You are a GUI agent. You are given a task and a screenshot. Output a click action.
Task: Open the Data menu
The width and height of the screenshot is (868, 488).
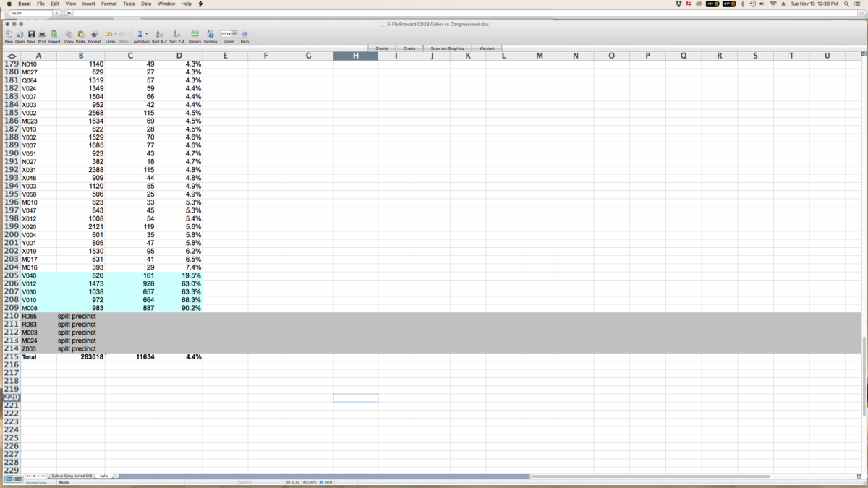click(146, 4)
